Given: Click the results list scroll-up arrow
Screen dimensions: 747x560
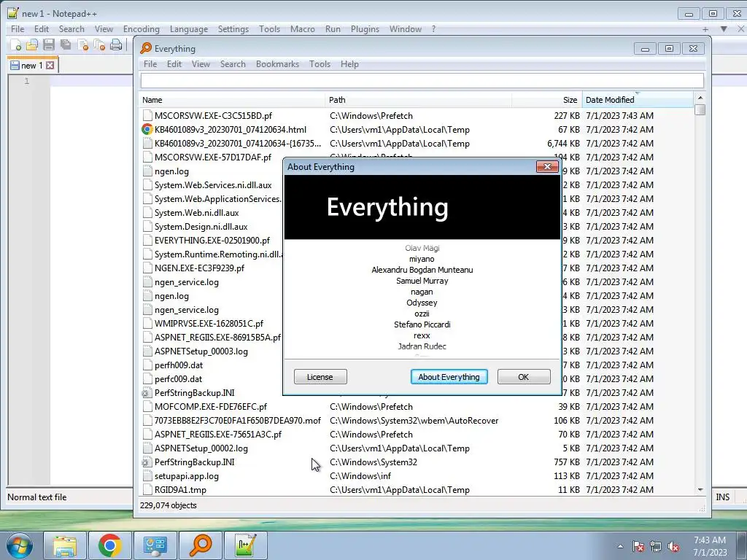Looking at the screenshot, I should click(700, 98).
